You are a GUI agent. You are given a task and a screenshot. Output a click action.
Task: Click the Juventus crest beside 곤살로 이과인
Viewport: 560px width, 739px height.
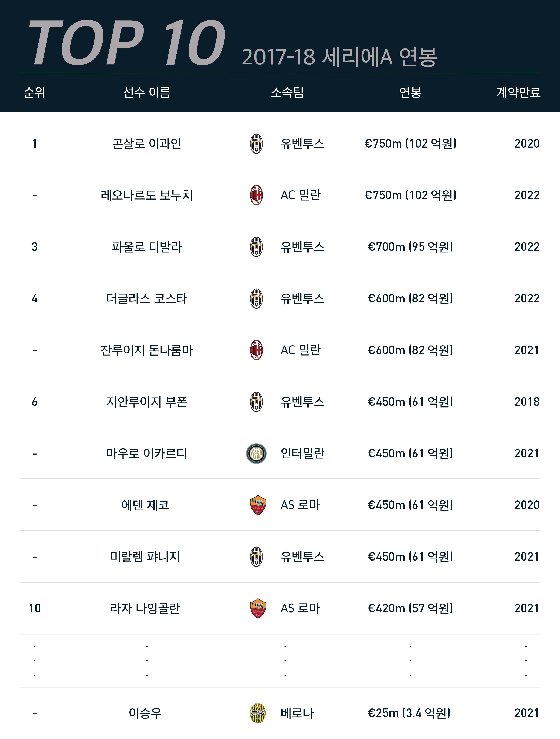click(x=256, y=144)
